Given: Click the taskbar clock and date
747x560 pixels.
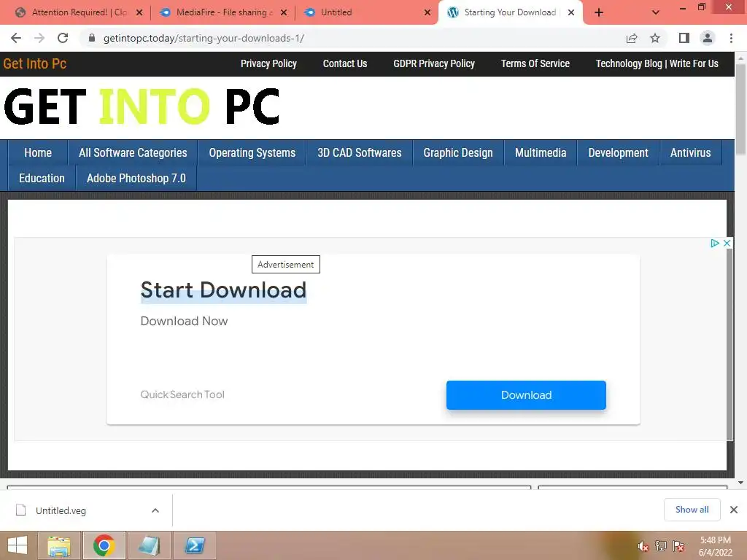Looking at the screenshot, I should click(x=716, y=546).
